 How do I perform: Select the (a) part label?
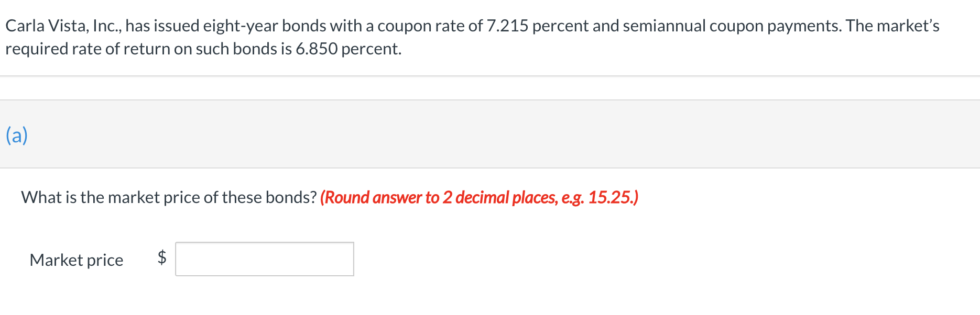click(x=17, y=135)
